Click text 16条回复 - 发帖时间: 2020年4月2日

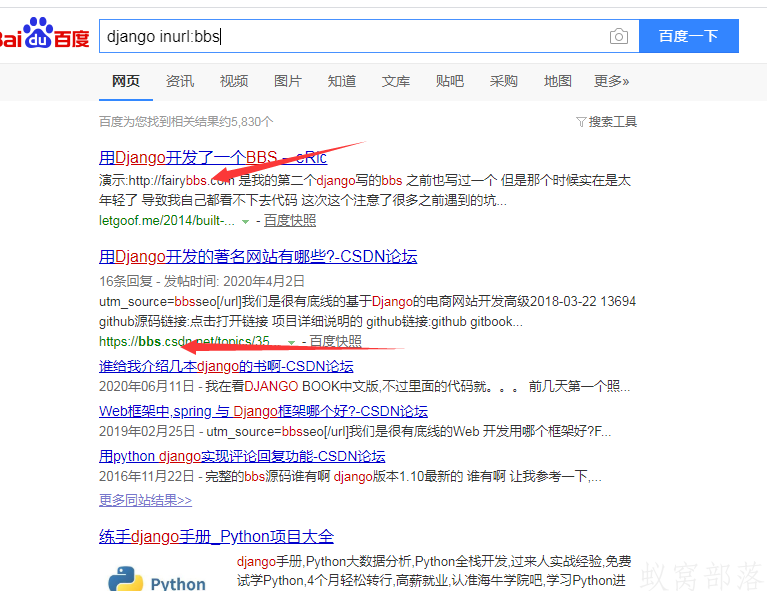(x=202, y=281)
